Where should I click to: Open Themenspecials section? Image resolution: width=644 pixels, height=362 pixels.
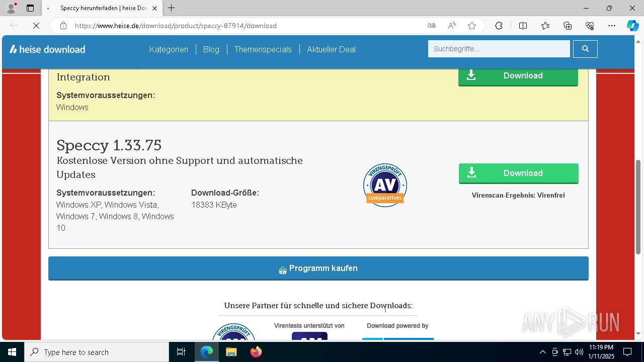point(263,49)
